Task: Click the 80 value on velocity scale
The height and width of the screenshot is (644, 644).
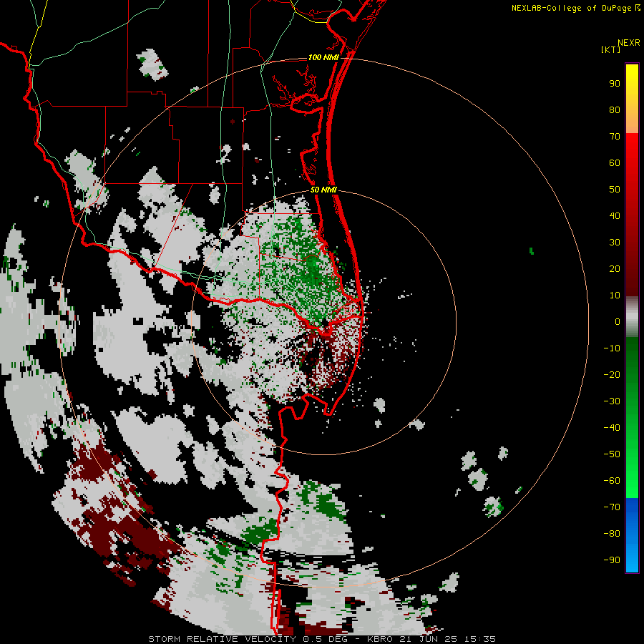Action: click(615, 110)
